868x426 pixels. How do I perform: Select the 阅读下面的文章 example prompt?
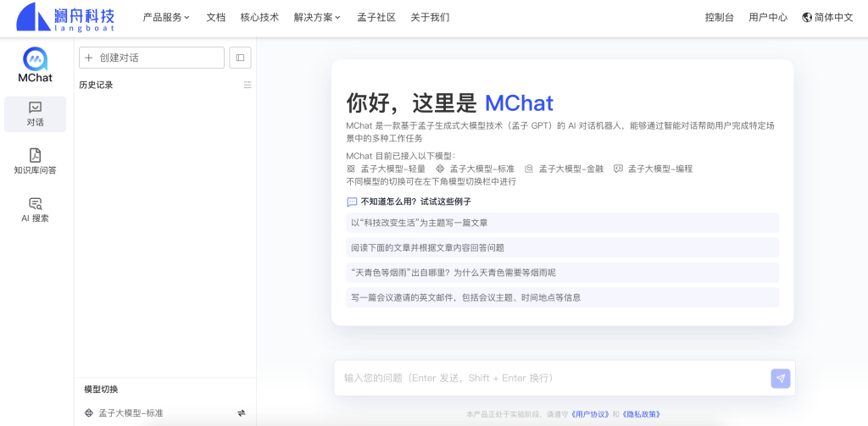pyautogui.click(x=563, y=248)
